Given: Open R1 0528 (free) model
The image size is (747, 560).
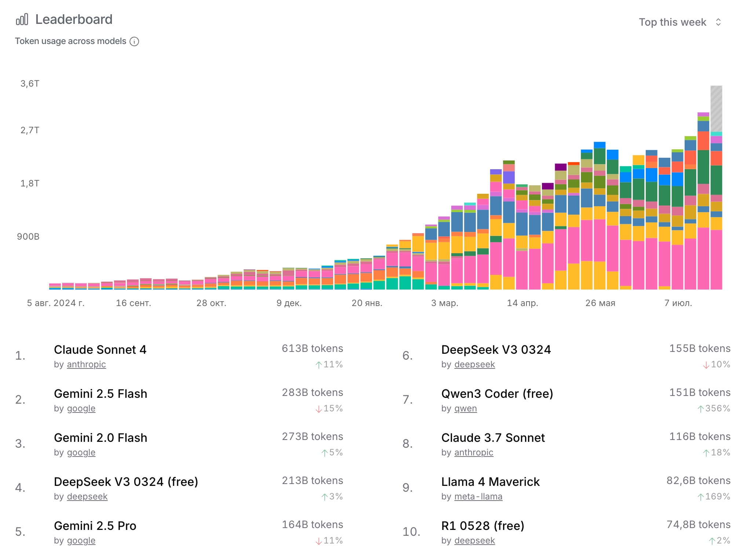Looking at the screenshot, I should click(x=483, y=526).
